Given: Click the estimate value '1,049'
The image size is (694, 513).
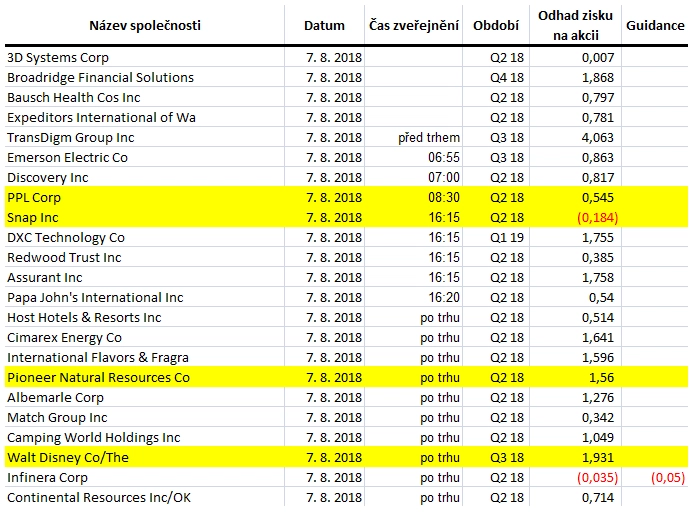Looking at the screenshot, I should point(598,438).
